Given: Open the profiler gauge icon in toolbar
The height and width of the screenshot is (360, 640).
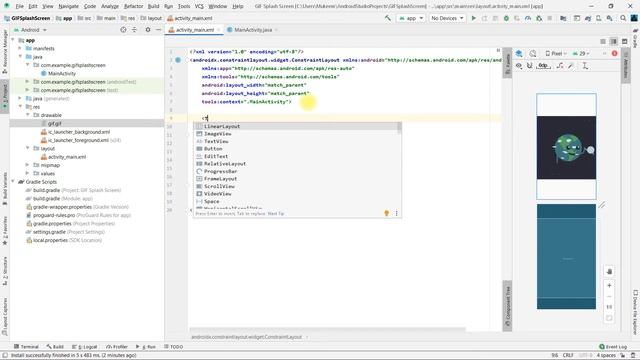Looking at the screenshot, I should point(528,18).
